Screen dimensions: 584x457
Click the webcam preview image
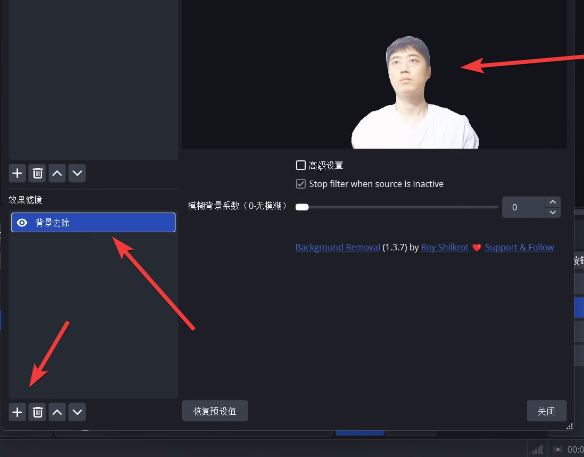(x=374, y=74)
